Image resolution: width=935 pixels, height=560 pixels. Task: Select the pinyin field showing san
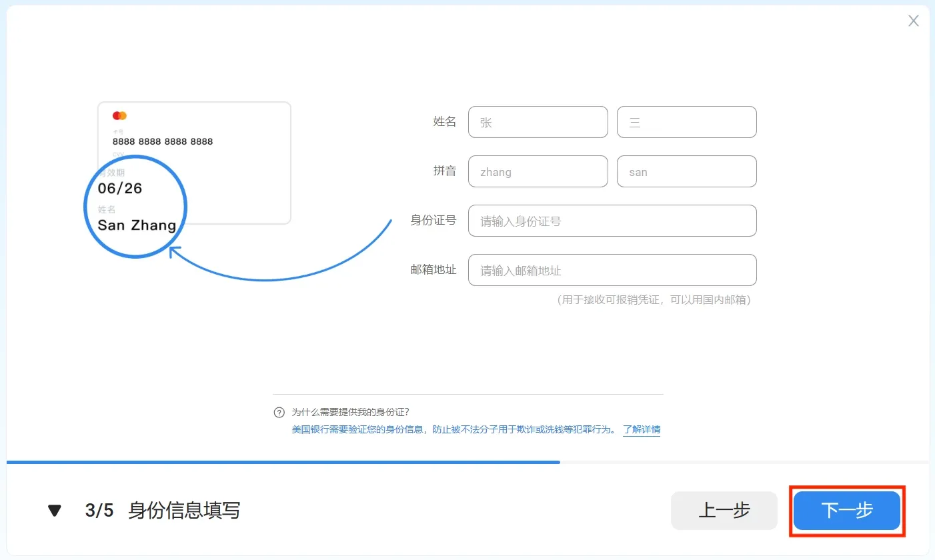coord(686,171)
